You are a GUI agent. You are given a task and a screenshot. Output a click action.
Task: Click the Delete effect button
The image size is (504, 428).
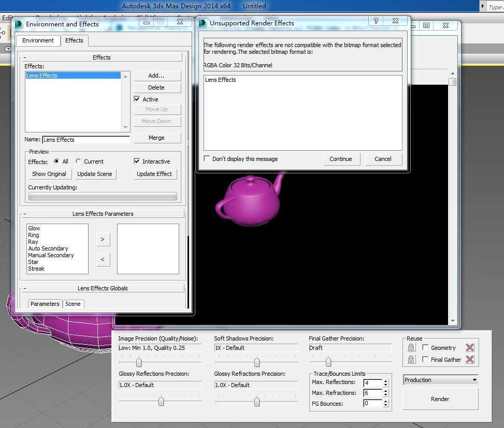[x=156, y=87]
